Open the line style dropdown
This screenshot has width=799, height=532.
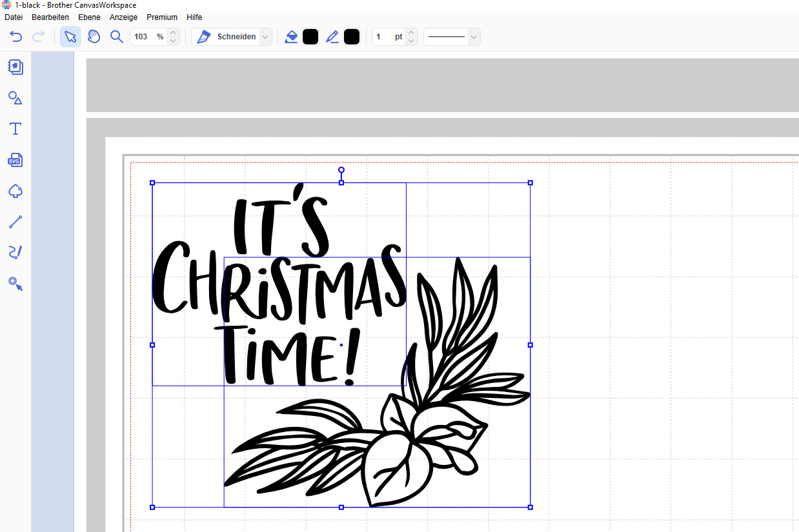click(474, 37)
